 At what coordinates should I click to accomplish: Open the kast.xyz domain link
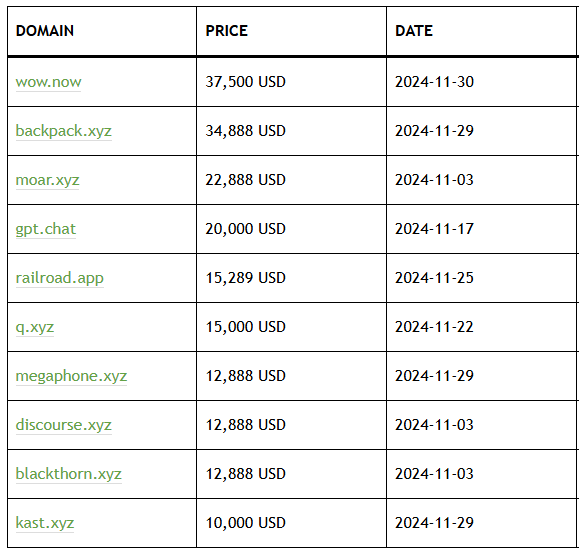pyautogui.click(x=45, y=523)
